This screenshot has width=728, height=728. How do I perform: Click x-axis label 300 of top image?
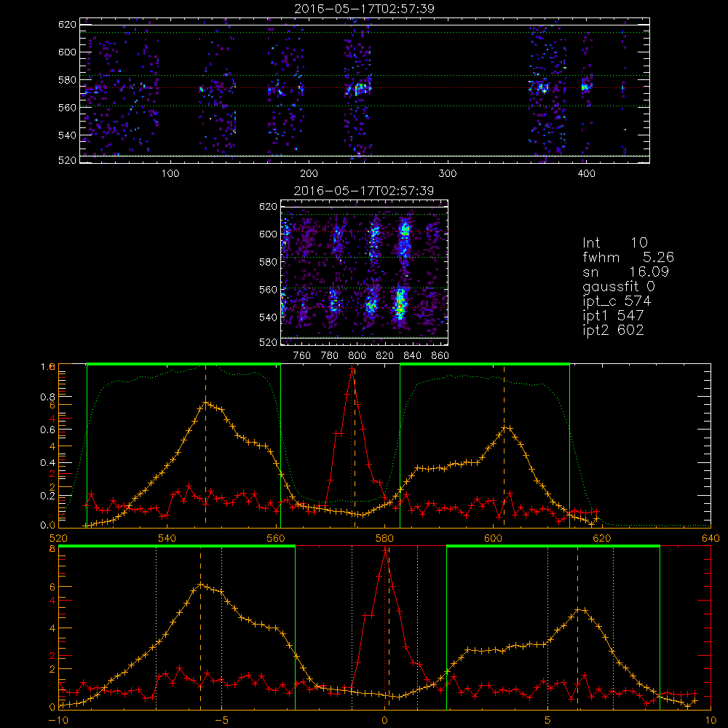pos(448,174)
